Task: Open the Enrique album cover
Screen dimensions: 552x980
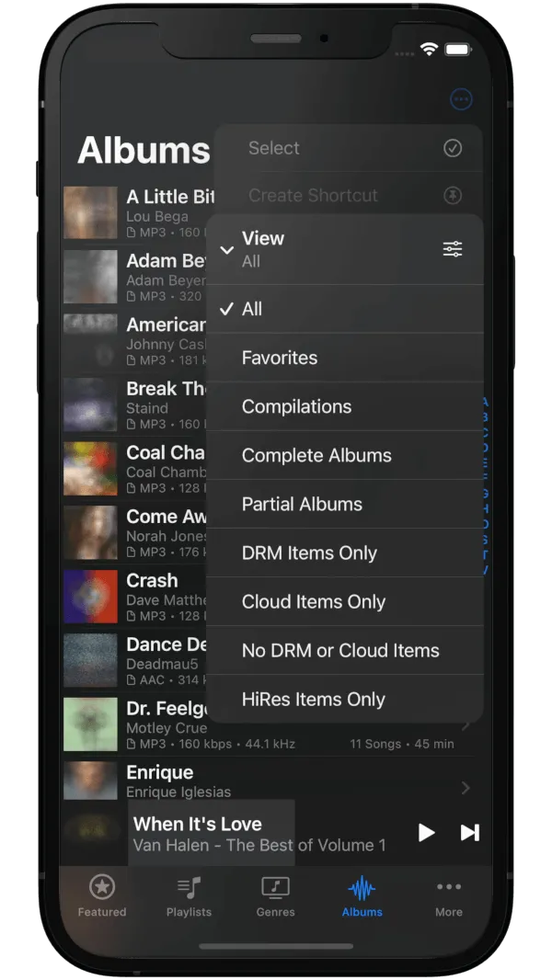Action: click(x=91, y=781)
